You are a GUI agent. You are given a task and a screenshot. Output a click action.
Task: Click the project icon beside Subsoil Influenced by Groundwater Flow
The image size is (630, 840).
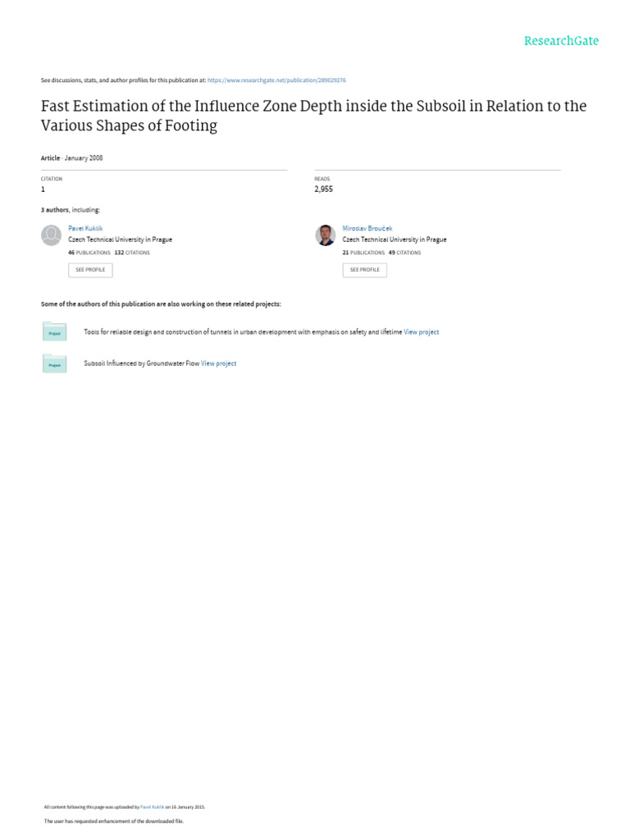click(54, 363)
